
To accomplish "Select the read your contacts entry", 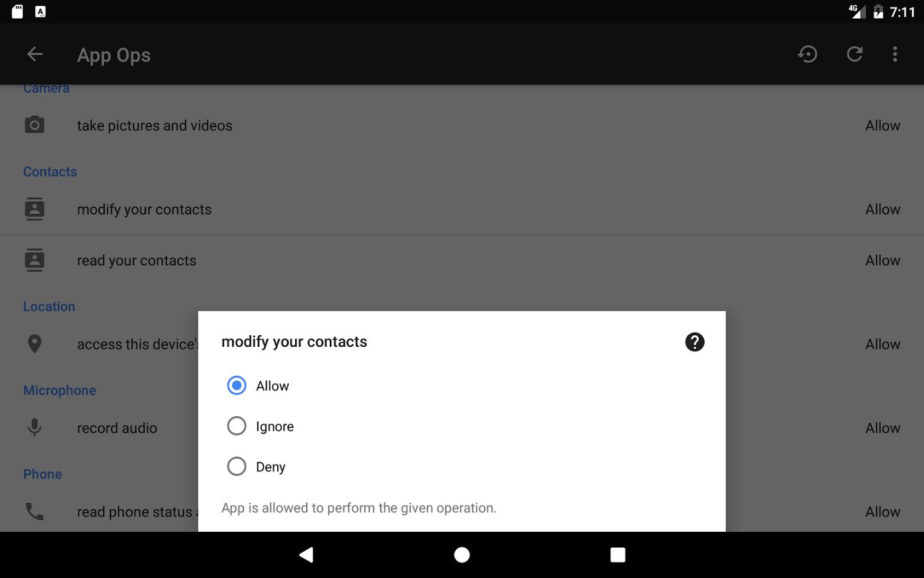I will (x=137, y=261).
